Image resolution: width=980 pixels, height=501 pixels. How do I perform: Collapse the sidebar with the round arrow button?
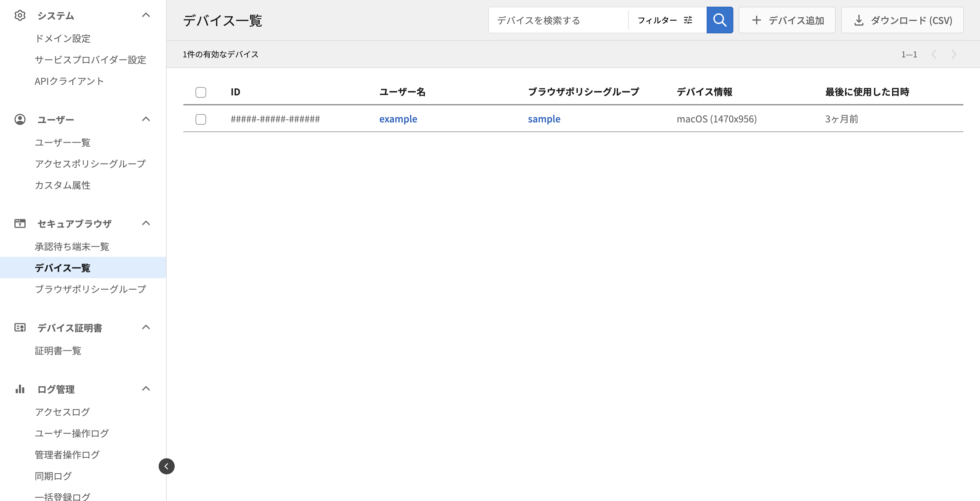point(166,466)
